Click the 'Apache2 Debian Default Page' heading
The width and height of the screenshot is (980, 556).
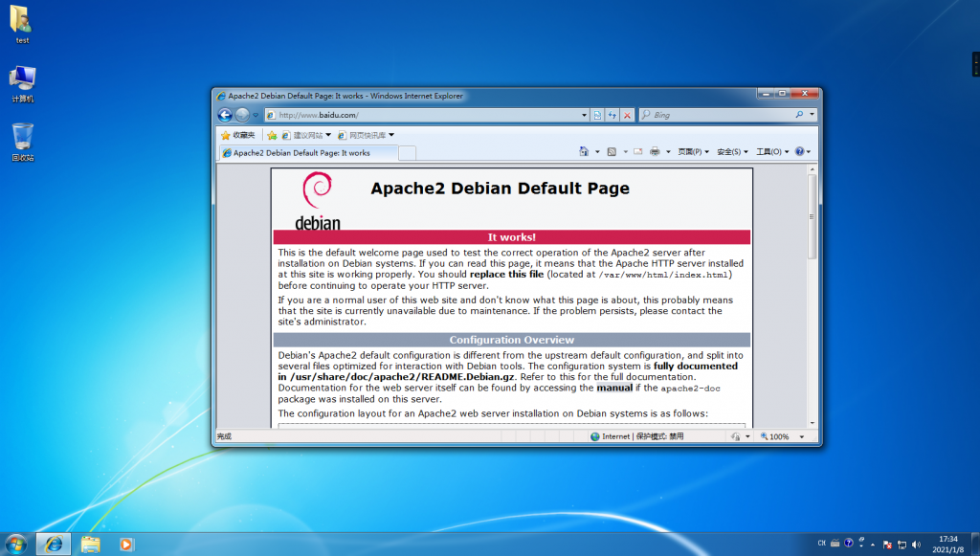click(x=500, y=189)
